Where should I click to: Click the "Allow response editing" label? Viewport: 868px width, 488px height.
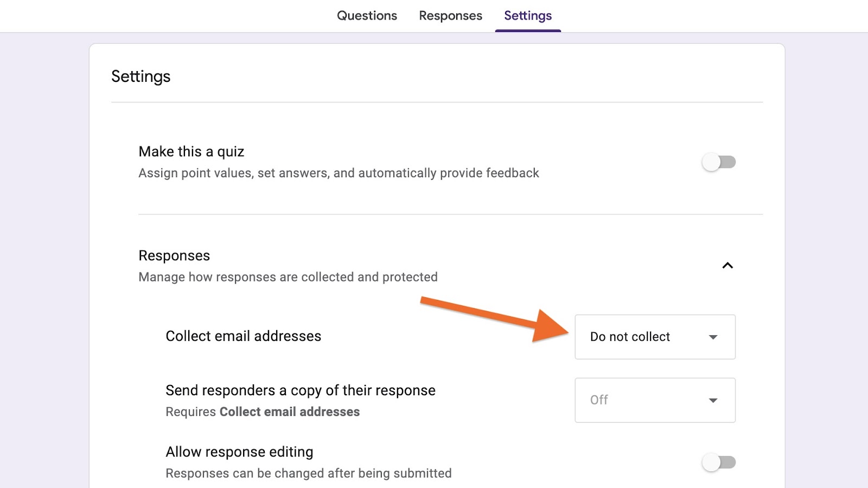click(239, 452)
